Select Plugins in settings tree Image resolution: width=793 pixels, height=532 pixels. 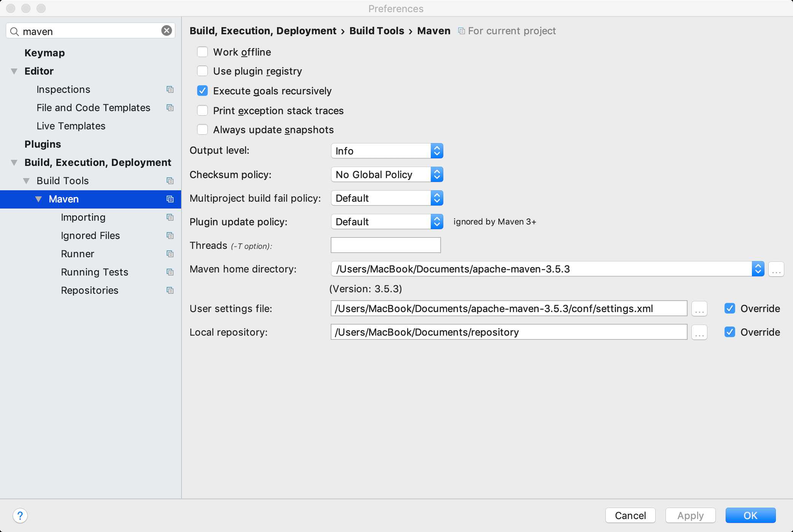pos(43,144)
